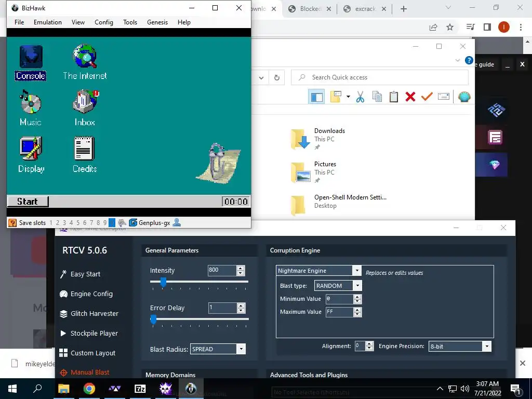
Task: Open a new Chrome tab with plus button
Action: pos(403,9)
